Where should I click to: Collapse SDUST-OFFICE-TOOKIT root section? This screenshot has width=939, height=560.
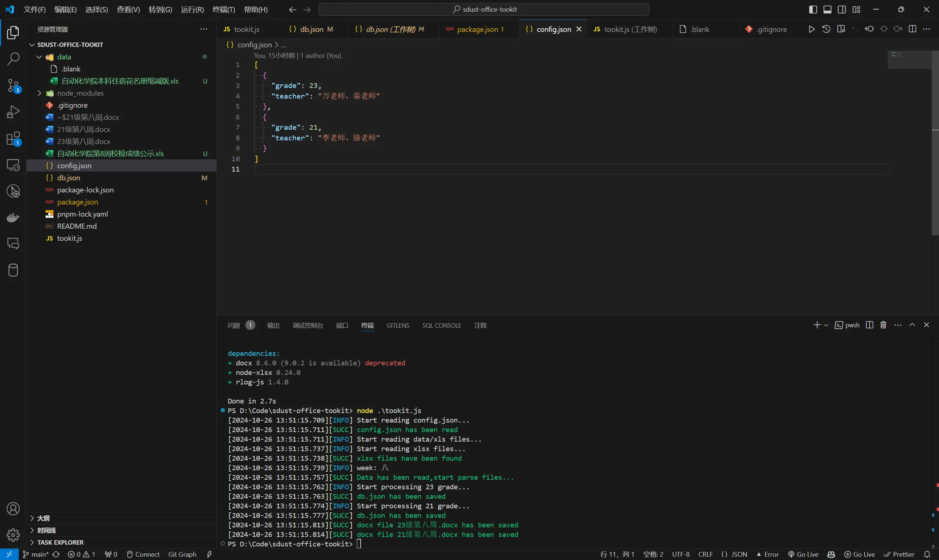click(32, 44)
